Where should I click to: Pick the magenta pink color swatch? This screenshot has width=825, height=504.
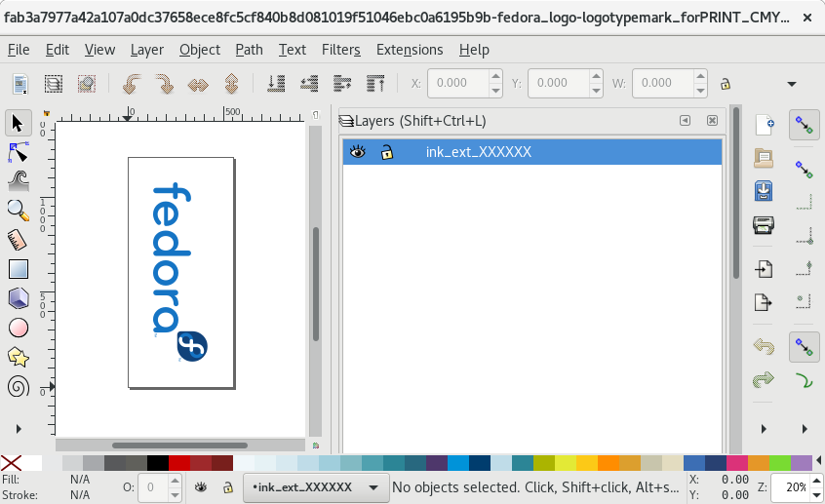pos(736,463)
